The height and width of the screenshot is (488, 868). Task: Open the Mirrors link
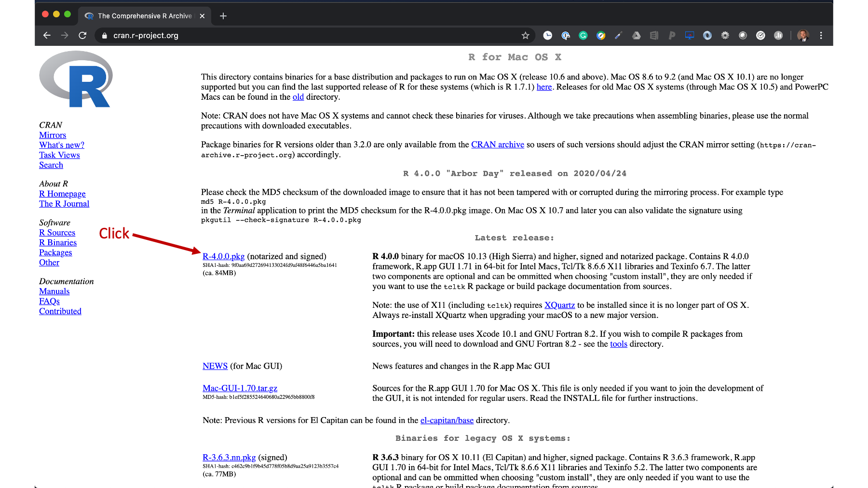coord(53,135)
